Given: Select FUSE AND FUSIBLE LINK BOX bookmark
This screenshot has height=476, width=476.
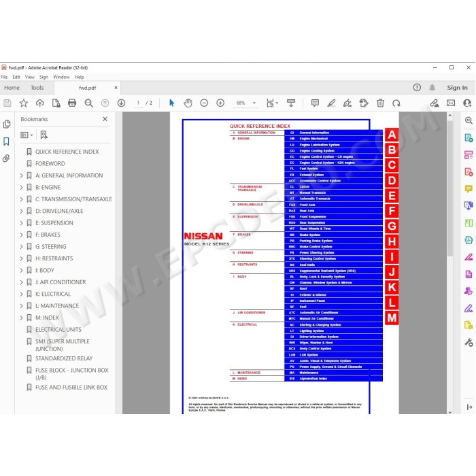Looking at the screenshot, I should point(71,388).
